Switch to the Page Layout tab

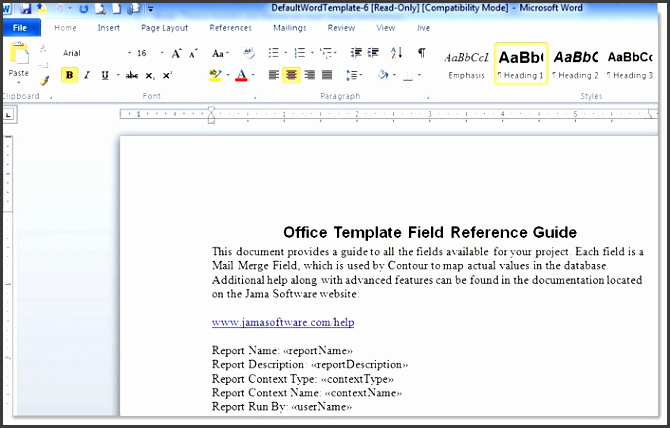coord(165,28)
